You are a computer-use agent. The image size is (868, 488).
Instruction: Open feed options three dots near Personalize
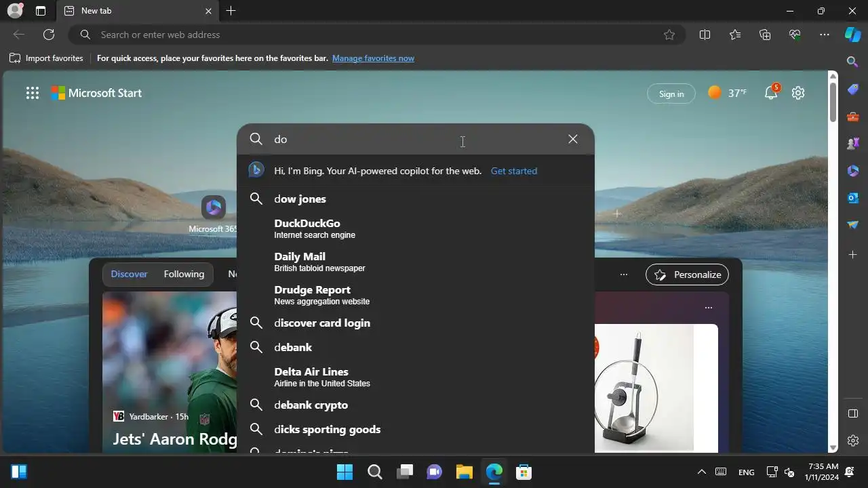point(624,274)
